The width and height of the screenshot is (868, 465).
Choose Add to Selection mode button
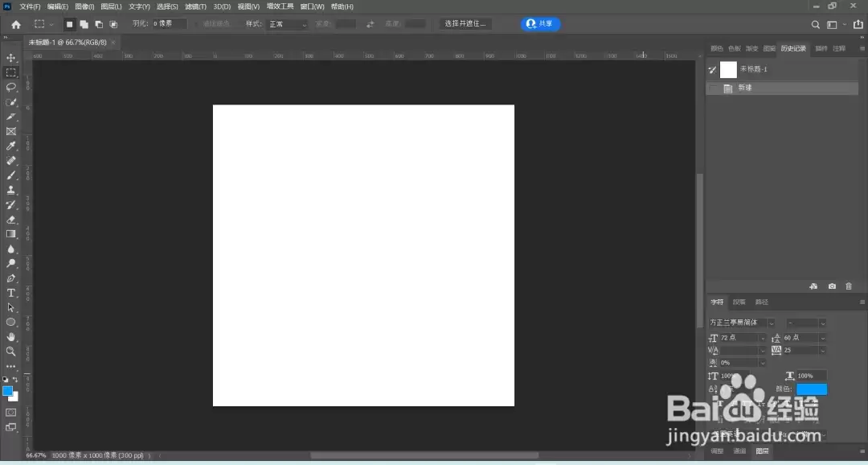(x=84, y=24)
